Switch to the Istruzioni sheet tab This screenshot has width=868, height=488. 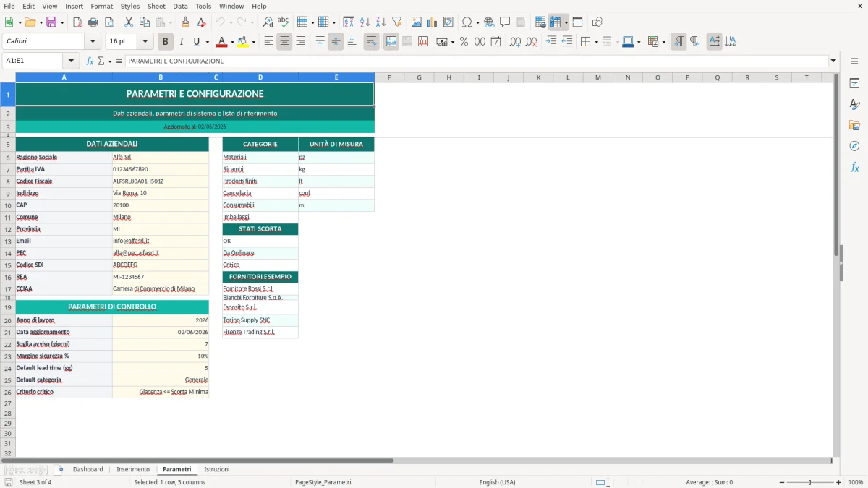pos(216,470)
